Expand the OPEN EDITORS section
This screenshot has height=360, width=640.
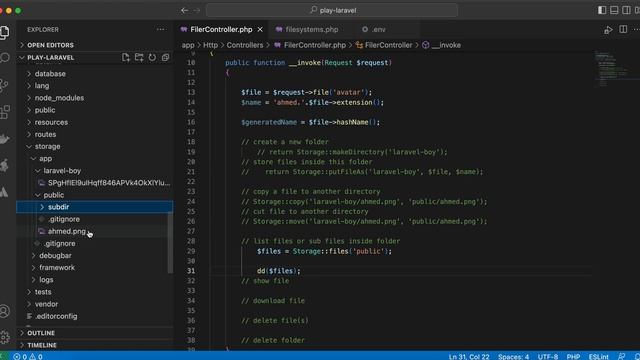tap(96, 45)
